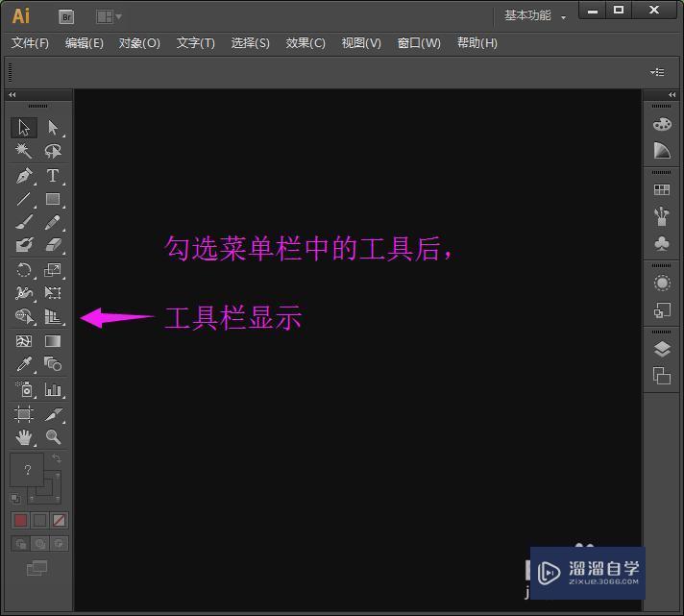The image size is (684, 616).
Task: Open the 基本功能 workspace switcher
Action: click(x=535, y=15)
